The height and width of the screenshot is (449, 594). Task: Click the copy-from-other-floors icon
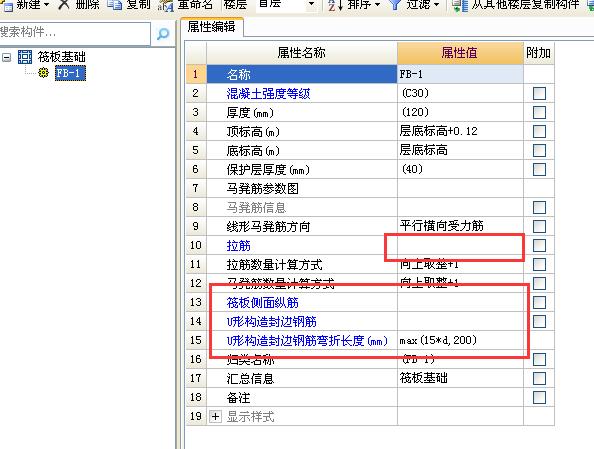[x=460, y=5]
